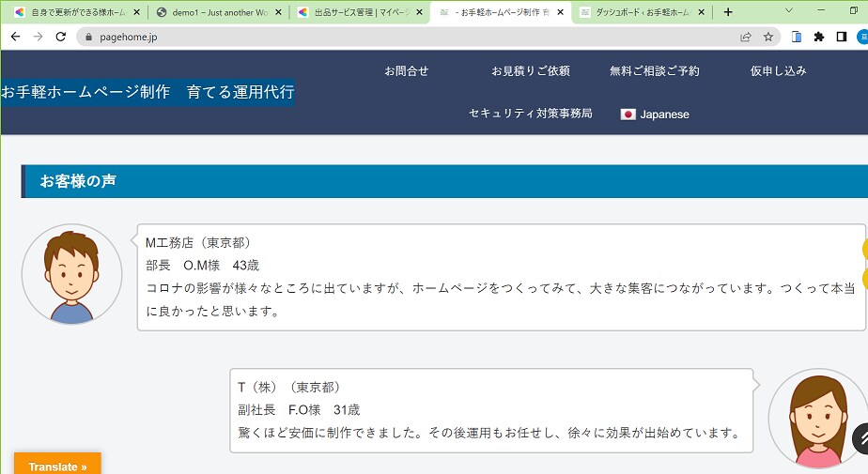Switch to the 自身で更新ができる様ホーム tab
The width and height of the screenshot is (868, 474).
coord(75,12)
